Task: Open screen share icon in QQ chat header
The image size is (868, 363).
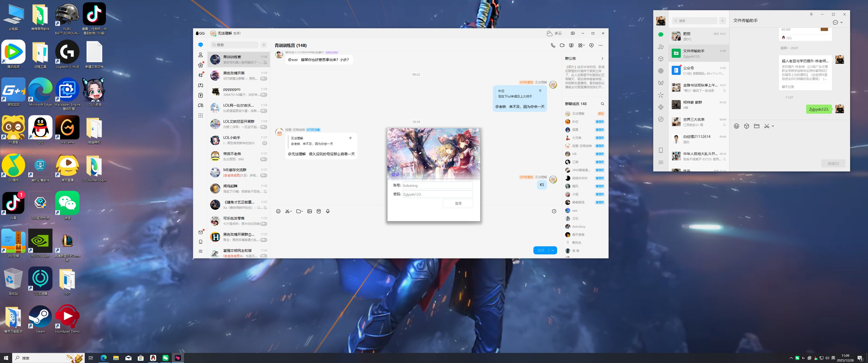Action: (x=571, y=45)
